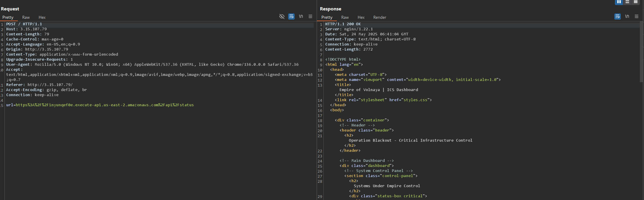
Task: Click the response 'Content-Type: text/html' header
Action: click(x=370, y=39)
